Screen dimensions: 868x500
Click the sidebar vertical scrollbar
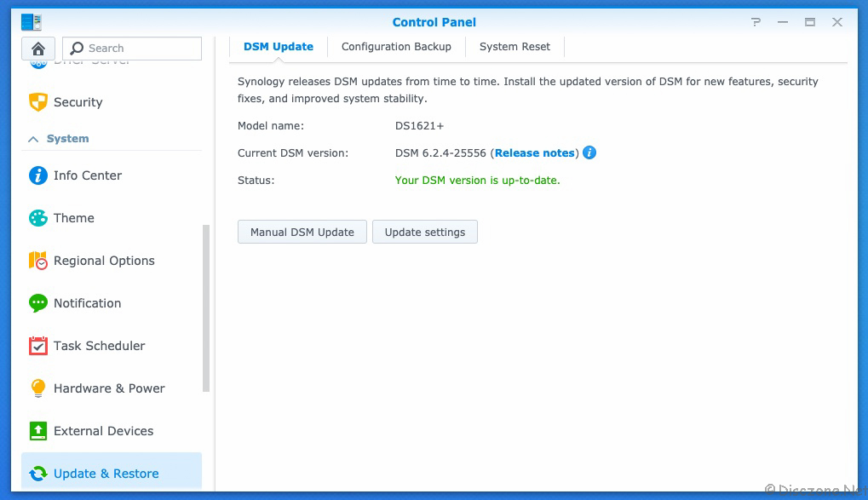click(206, 307)
